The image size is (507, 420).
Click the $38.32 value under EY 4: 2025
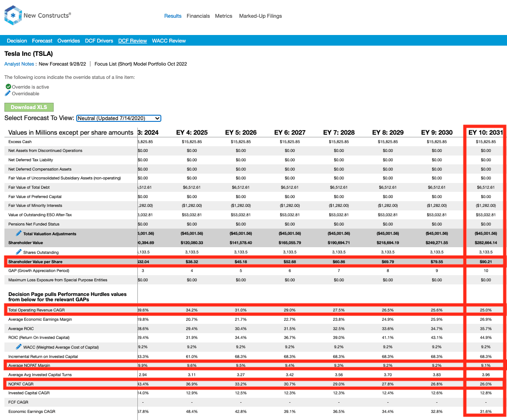[192, 262]
